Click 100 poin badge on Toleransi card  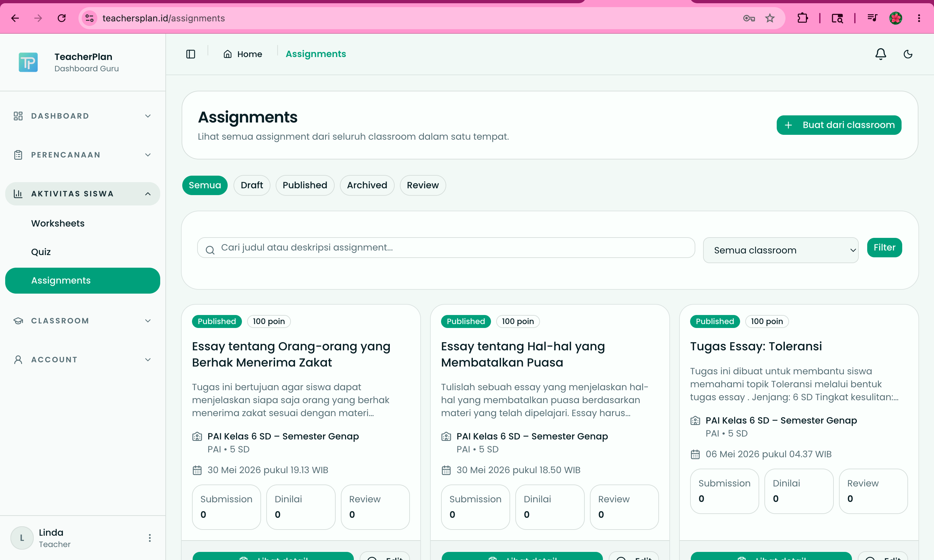[x=767, y=321]
